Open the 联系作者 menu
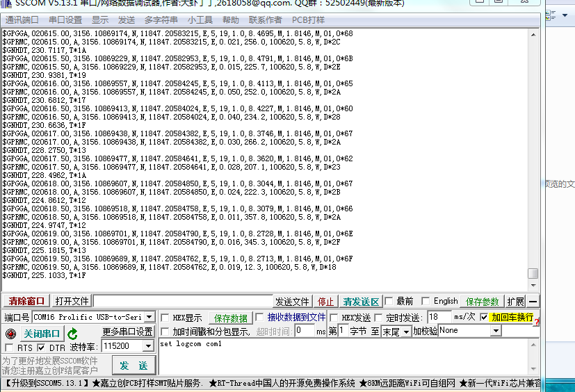 pyautogui.click(x=266, y=19)
